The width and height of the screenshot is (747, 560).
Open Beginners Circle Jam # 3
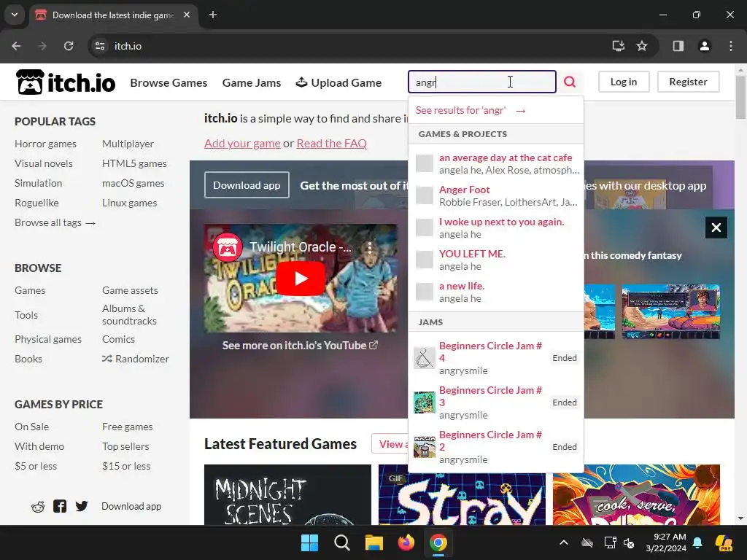pyautogui.click(x=496, y=402)
